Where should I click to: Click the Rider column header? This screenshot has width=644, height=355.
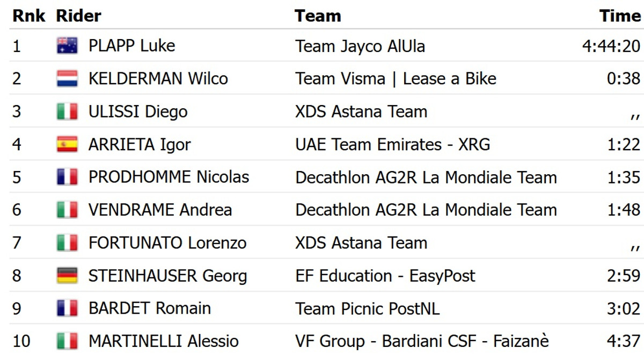pyautogui.click(x=78, y=16)
